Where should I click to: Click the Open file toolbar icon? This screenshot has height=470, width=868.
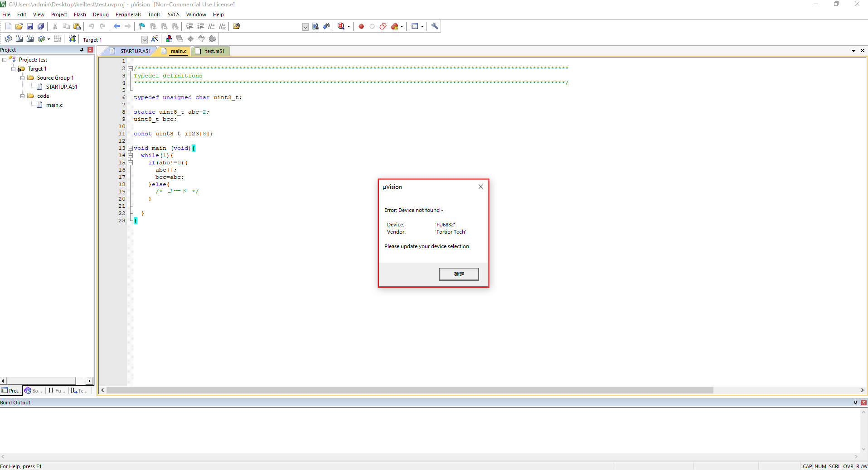point(19,26)
